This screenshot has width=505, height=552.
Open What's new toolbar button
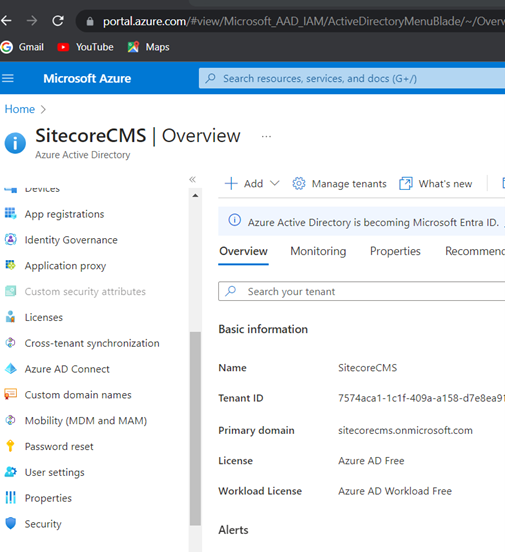435,183
